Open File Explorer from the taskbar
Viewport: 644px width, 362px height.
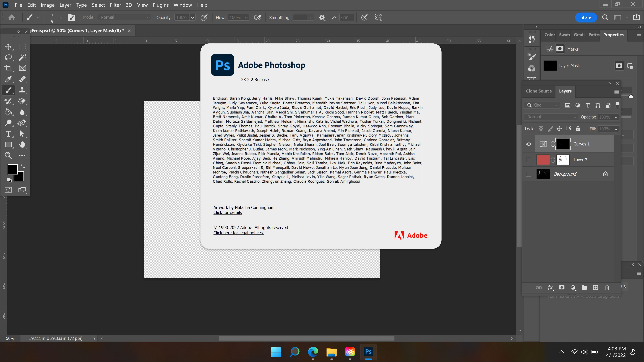tap(331, 352)
